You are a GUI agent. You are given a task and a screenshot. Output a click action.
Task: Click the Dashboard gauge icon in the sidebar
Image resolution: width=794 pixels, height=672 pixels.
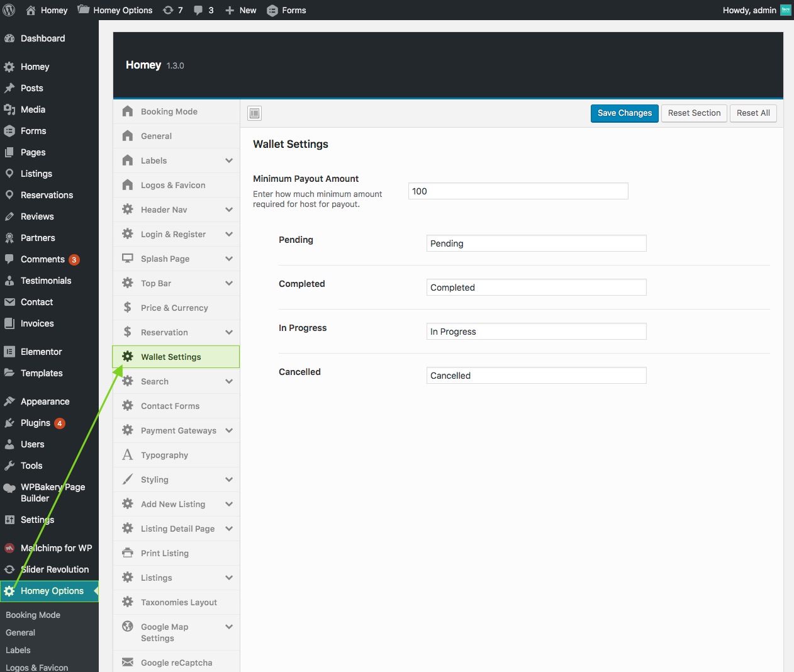[9, 38]
